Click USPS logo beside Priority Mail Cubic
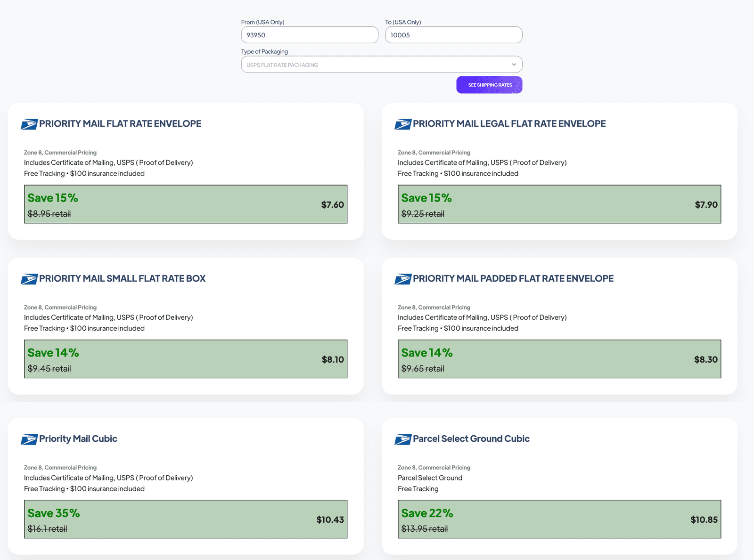 tap(29, 439)
